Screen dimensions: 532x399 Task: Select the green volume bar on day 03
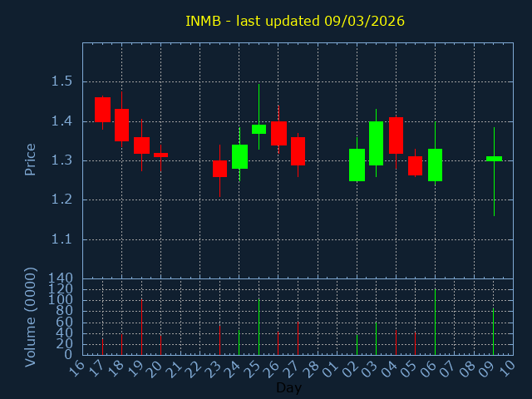tap(376, 338)
